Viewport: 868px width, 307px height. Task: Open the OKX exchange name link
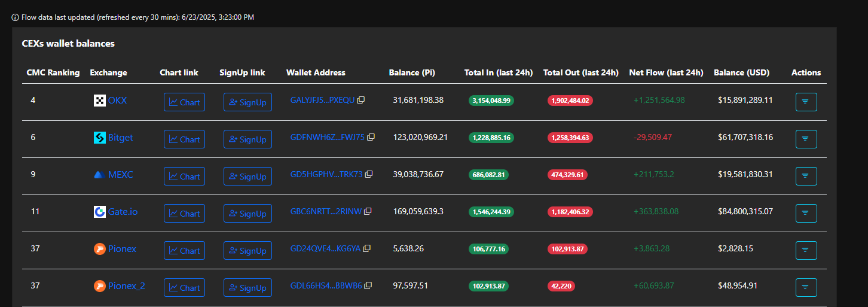tap(117, 101)
